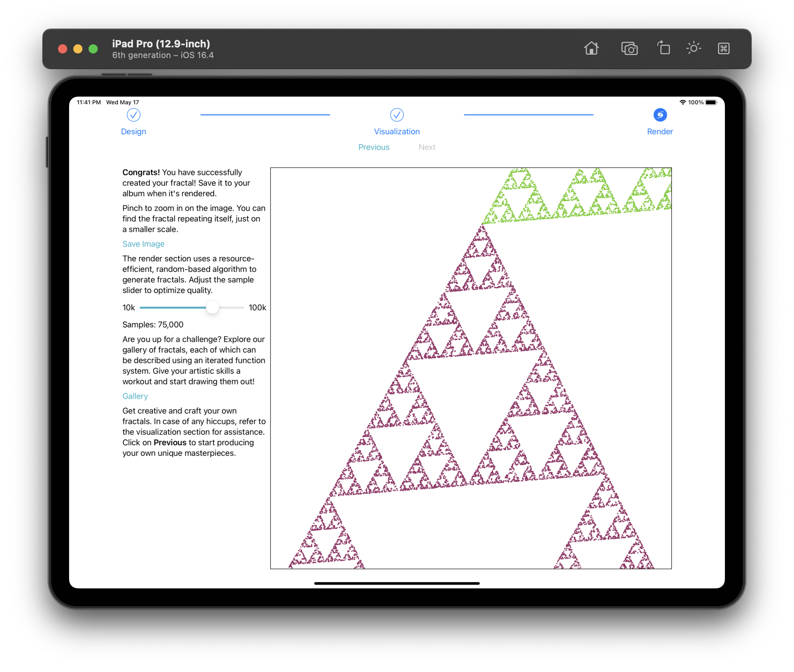The image size is (794, 672).
Task: Open the fractal Gallery link
Action: pos(135,396)
